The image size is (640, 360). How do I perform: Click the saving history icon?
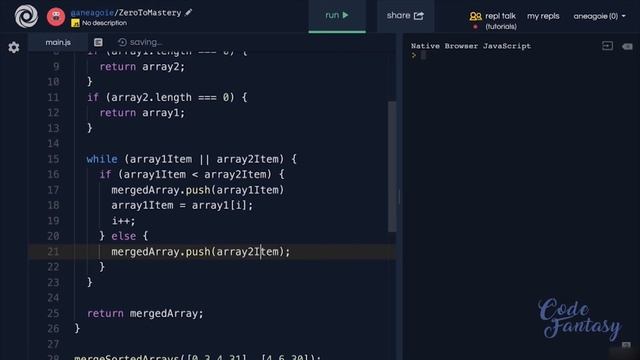(122, 42)
